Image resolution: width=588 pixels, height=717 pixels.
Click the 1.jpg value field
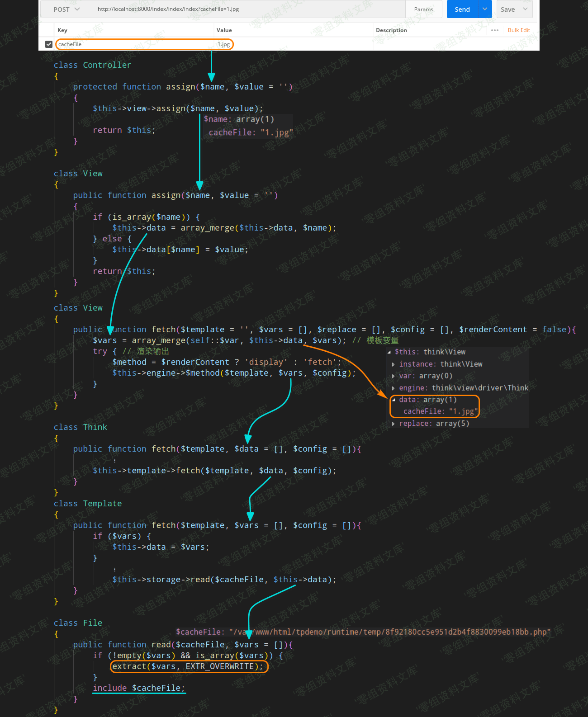pos(224,44)
